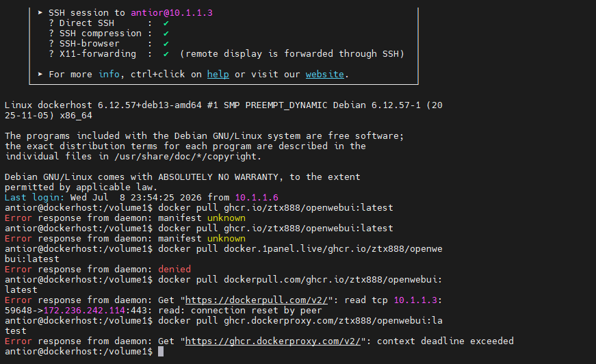Screen dimensions: 596x364
Task: Click the X11-forwarding green checkmark
Action: click(166, 54)
